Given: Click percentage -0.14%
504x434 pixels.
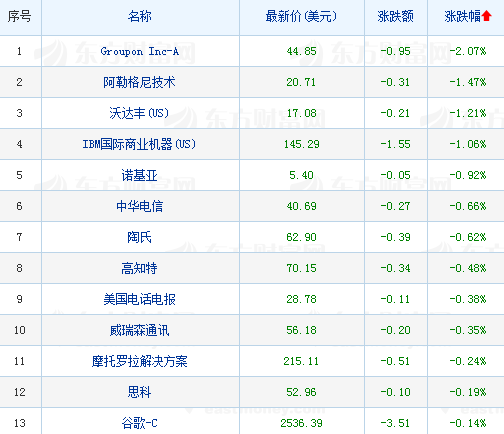Looking at the screenshot, I should coord(468,423).
